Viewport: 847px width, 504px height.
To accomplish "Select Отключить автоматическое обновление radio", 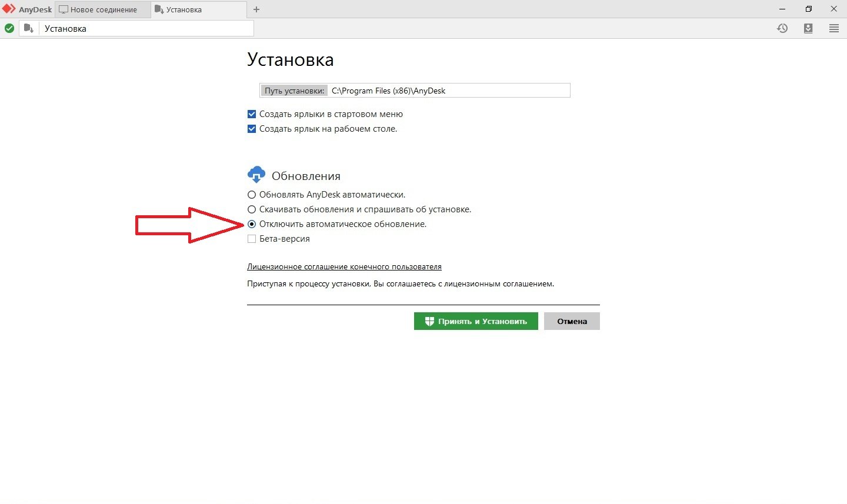I will point(252,224).
